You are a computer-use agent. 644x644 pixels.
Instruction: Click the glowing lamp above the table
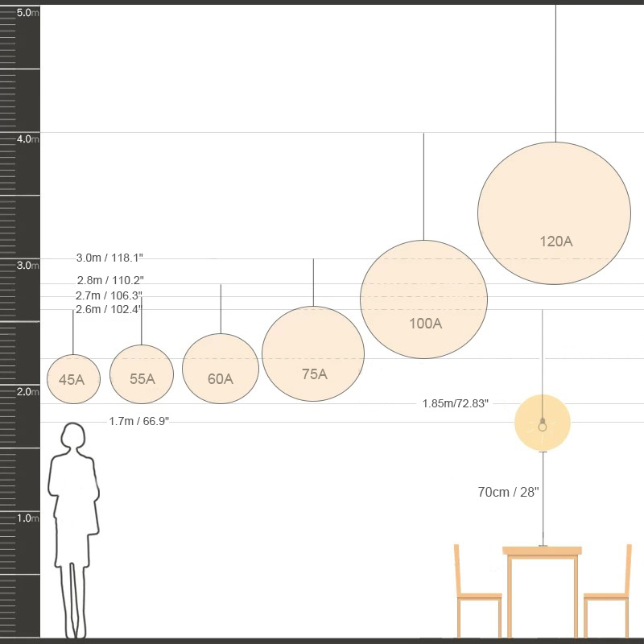pos(543,423)
